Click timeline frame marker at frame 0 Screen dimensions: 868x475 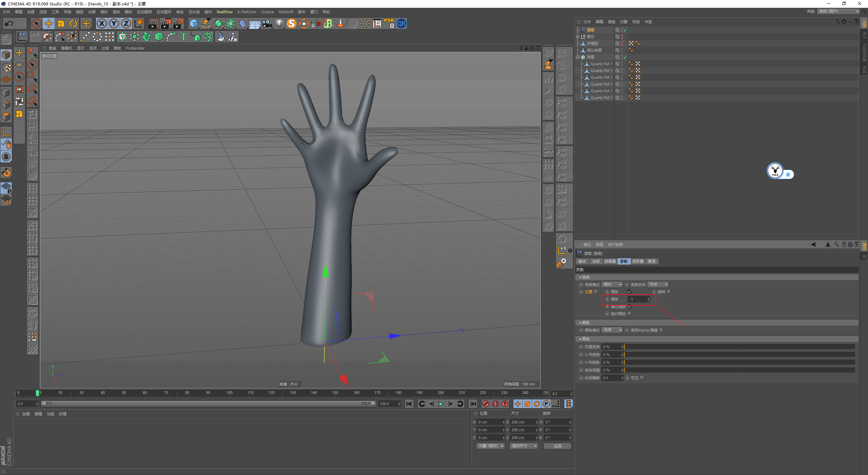click(18, 392)
